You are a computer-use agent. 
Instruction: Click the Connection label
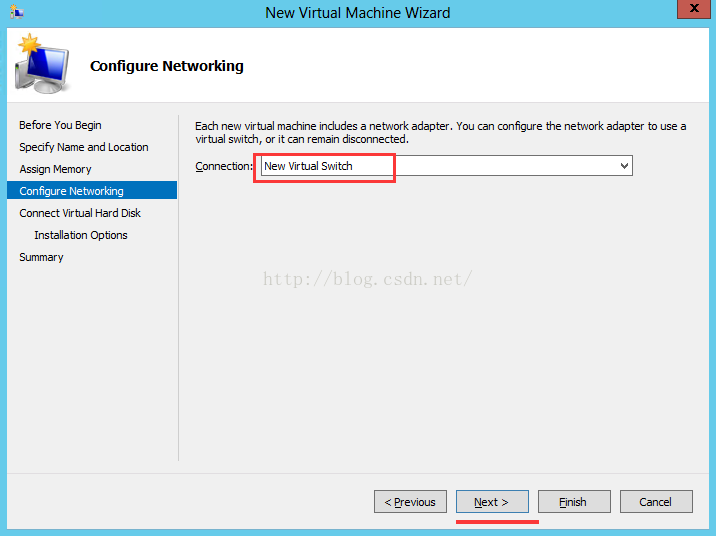click(224, 166)
